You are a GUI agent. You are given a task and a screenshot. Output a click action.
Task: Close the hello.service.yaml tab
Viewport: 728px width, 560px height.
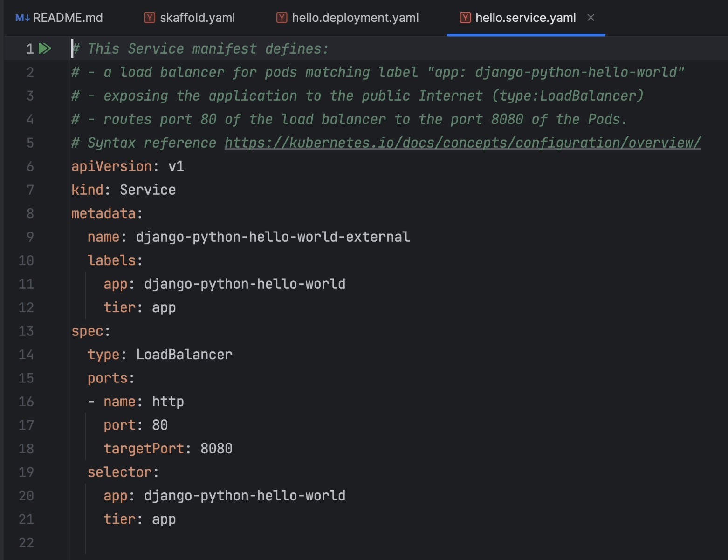591,18
